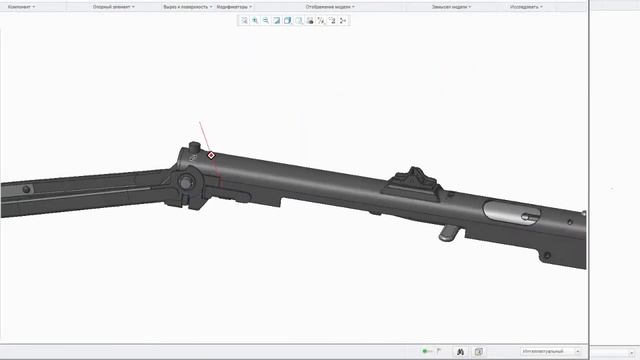Select the oval ejection port cover
This screenshot has height=360, width=640.
click(x=511, y=213)
